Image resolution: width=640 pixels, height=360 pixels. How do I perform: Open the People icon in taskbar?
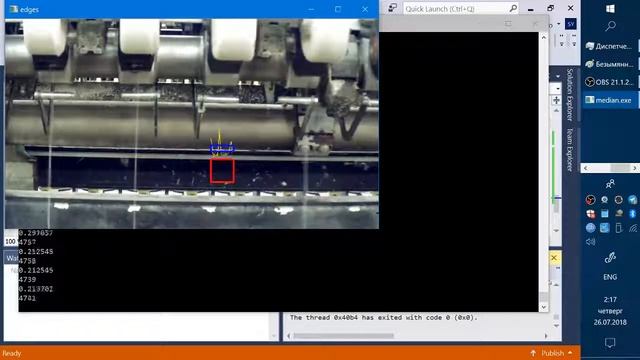click(610, 184)
